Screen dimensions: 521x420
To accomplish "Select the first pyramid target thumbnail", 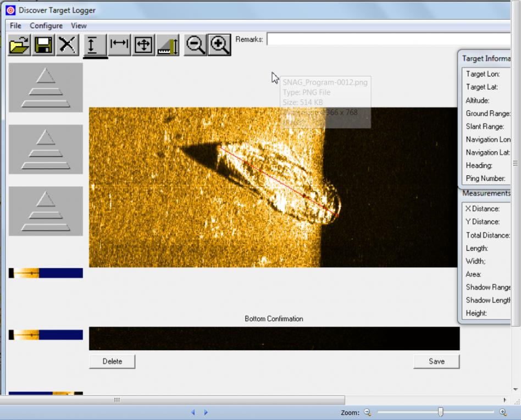I will tap(46, 87).
